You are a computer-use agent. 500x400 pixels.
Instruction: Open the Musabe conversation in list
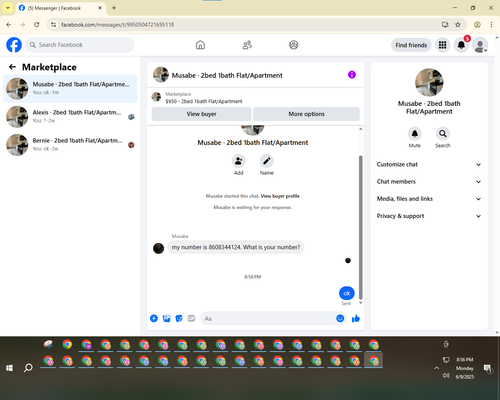[x=70, y=89]
